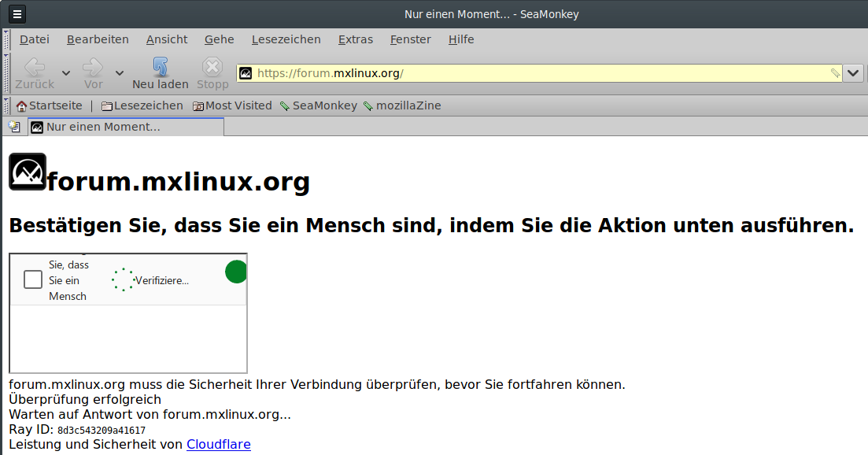The height and width of the screenshot is (455, 868).
Task: Open the mozillaZine bookmark
Action: (x=402, y=105)
